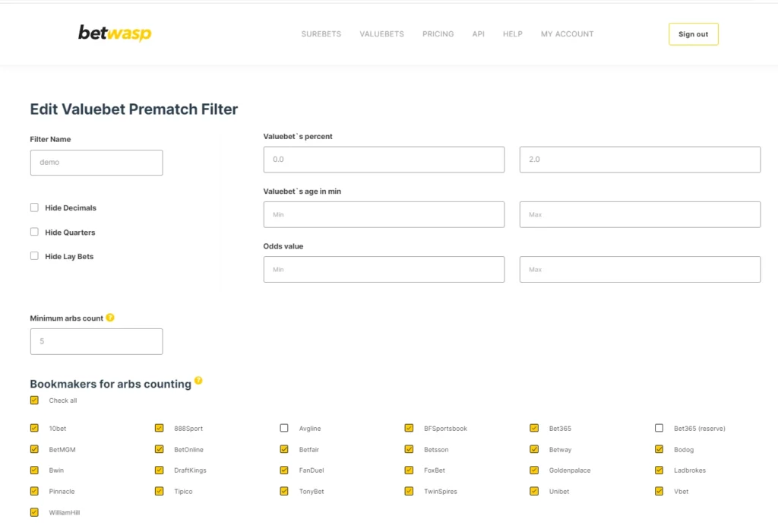778x532 pixels.
Task: Uncheck the Goldenpalace bookmaker
Action: coord(534,470)
